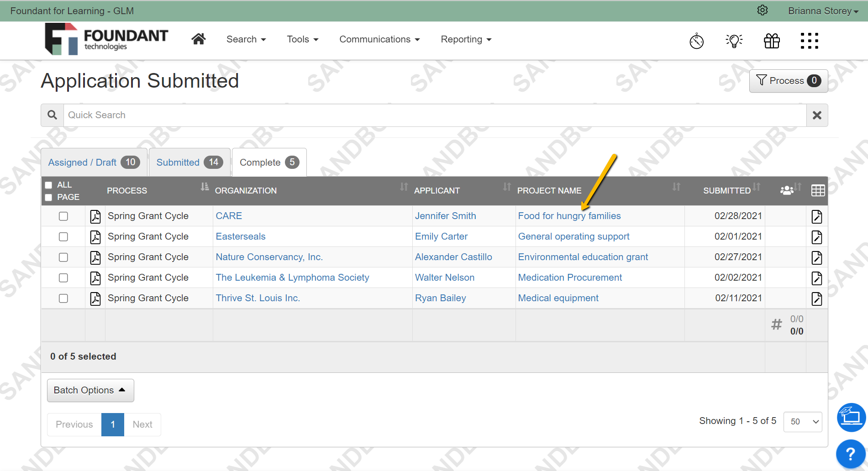Open the Communications menu
The image size is (868, 471).
(379, 39)
